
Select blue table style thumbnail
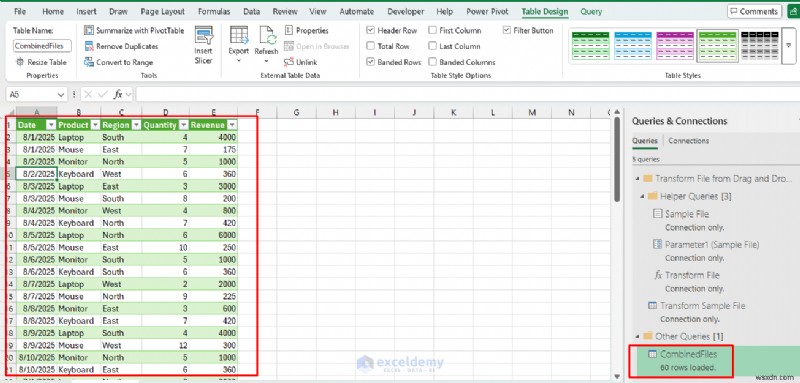[x=632, y=45]
